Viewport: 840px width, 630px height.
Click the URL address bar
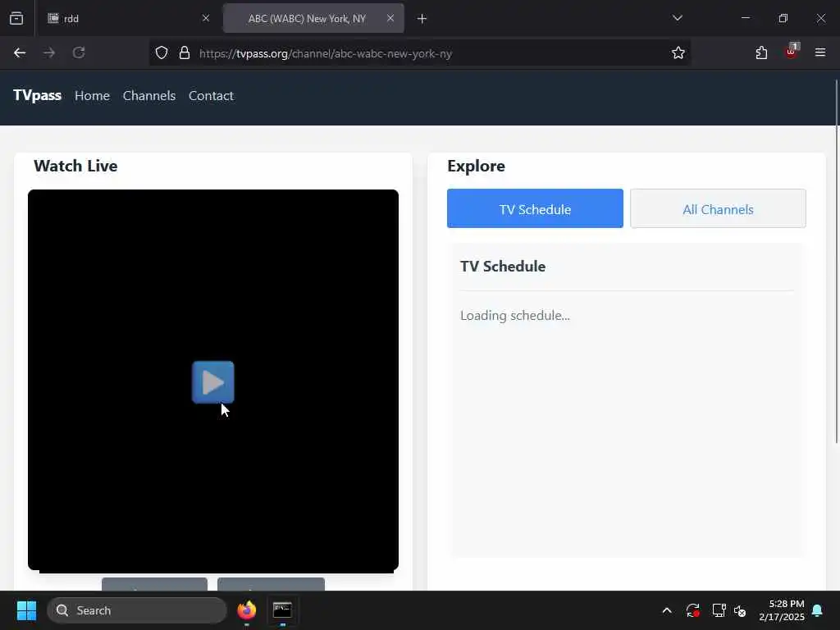(419, 53)
